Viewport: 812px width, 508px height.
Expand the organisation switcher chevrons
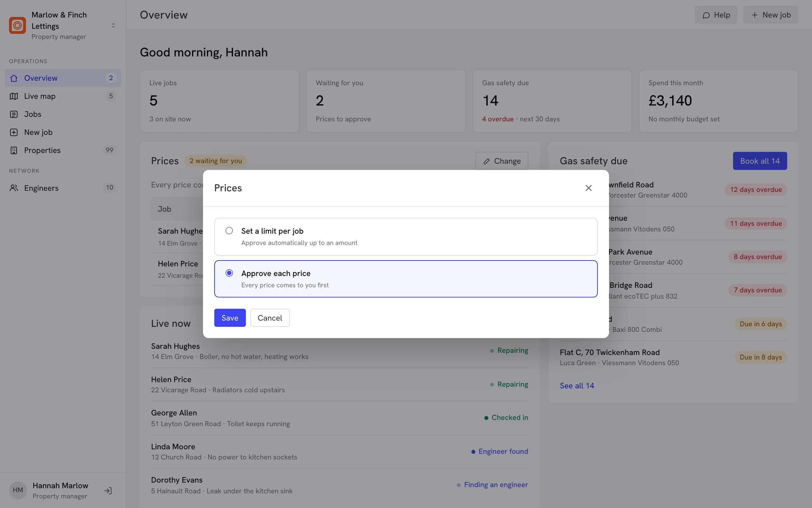[x=113, y=25]
